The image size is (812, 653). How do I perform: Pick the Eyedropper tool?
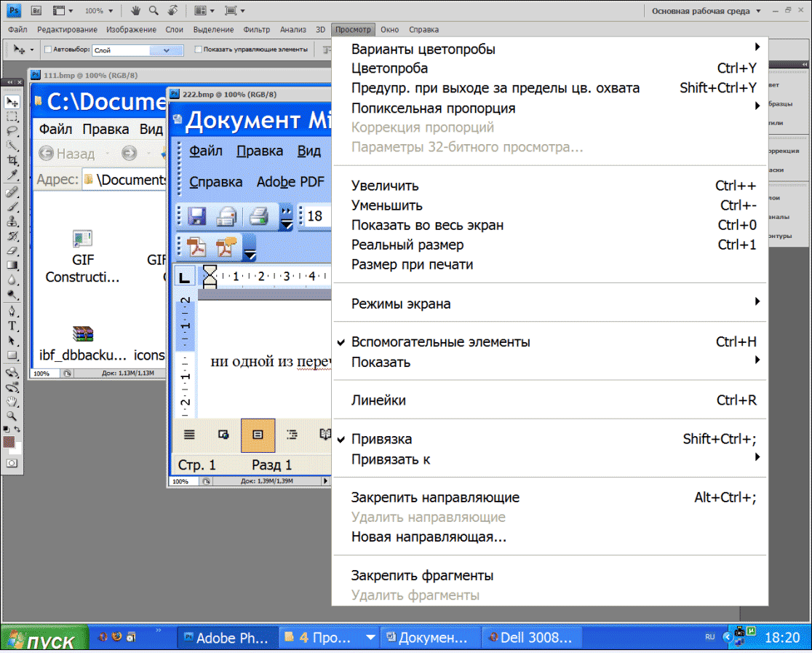12,175
